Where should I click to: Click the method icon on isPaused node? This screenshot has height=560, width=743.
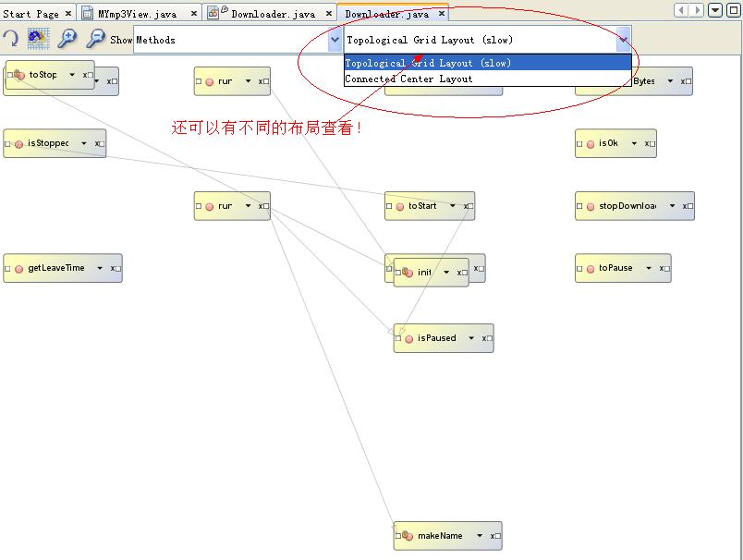coord(409,339)
